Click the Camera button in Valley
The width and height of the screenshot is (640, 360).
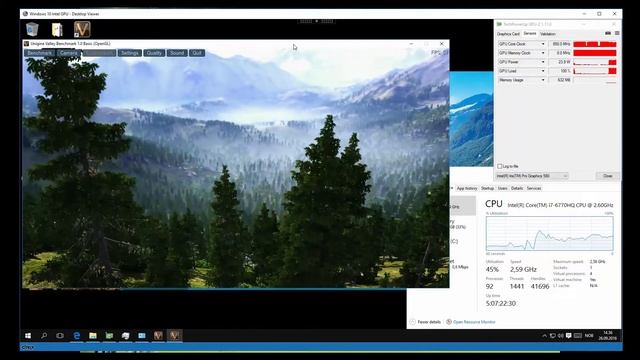(69, 53)
